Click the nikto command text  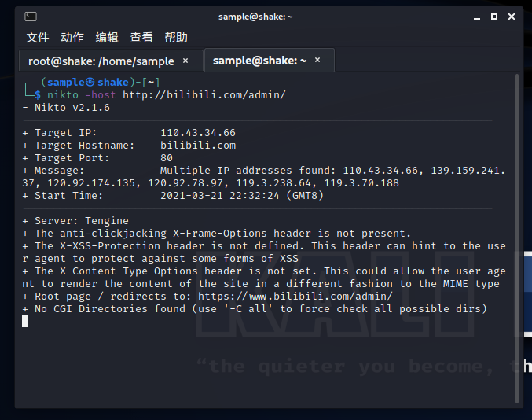pyautogui.click(x=63, y=94)
